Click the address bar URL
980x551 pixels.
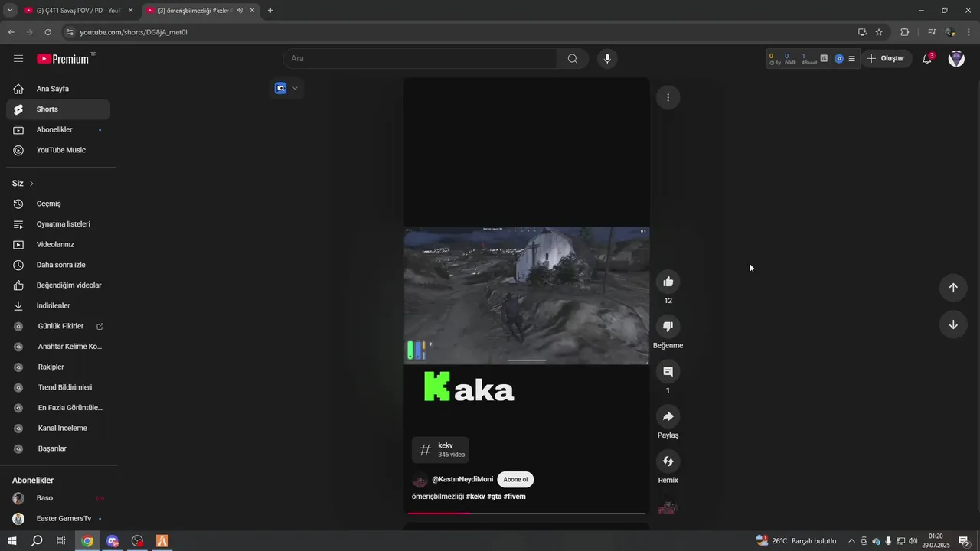(134, 32)
